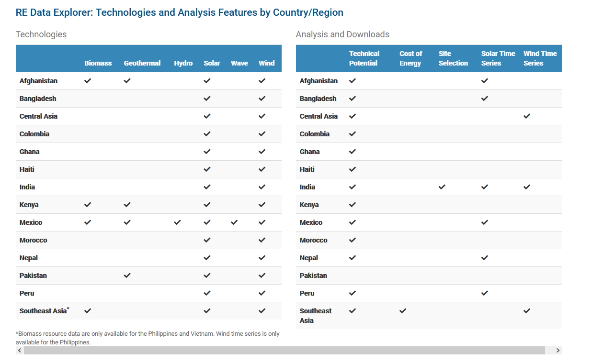Click the Solar checkmark for Ghana
Viewport: 592px width, 364px height.
207,152
